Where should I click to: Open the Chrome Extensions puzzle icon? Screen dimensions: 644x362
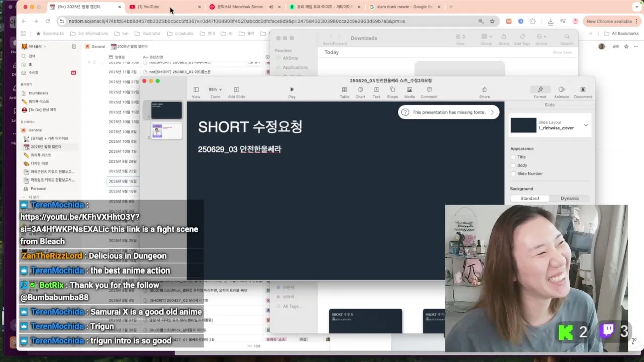point(533,21)
